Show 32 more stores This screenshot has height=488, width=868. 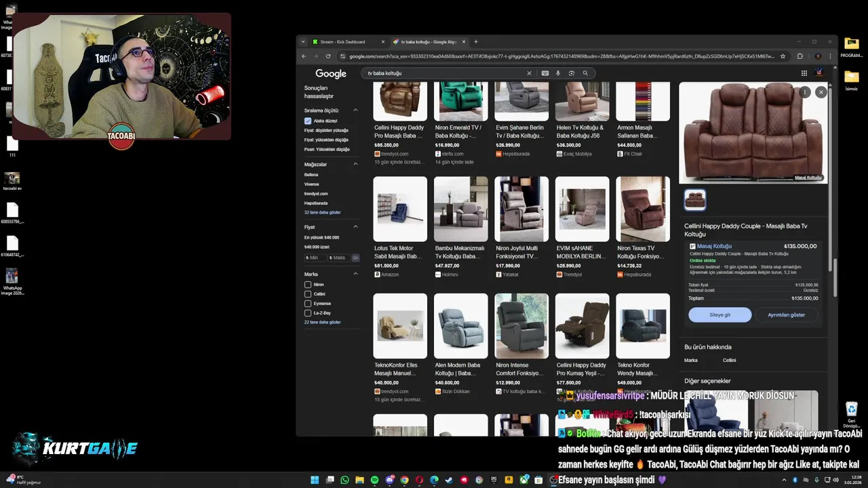click(x=322, y=212)
